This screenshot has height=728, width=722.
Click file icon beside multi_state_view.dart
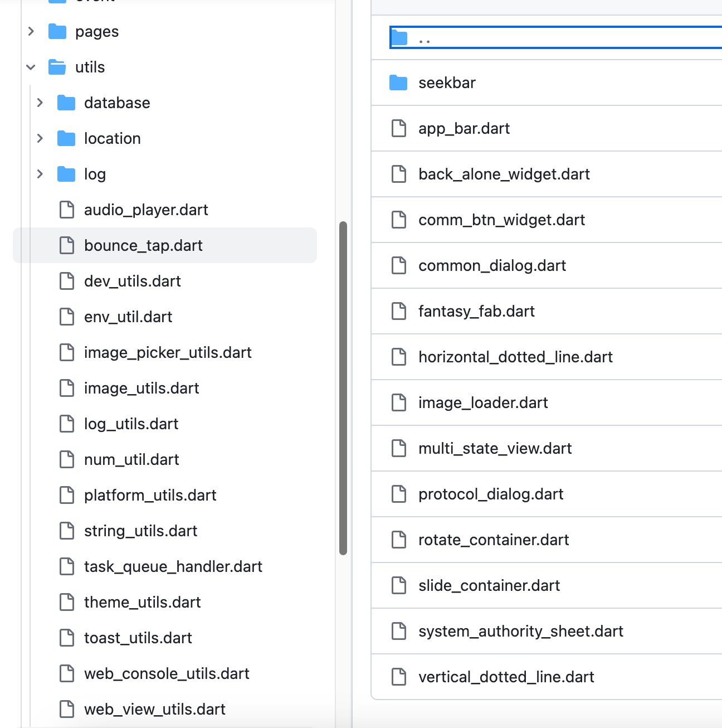click(399, 449)
